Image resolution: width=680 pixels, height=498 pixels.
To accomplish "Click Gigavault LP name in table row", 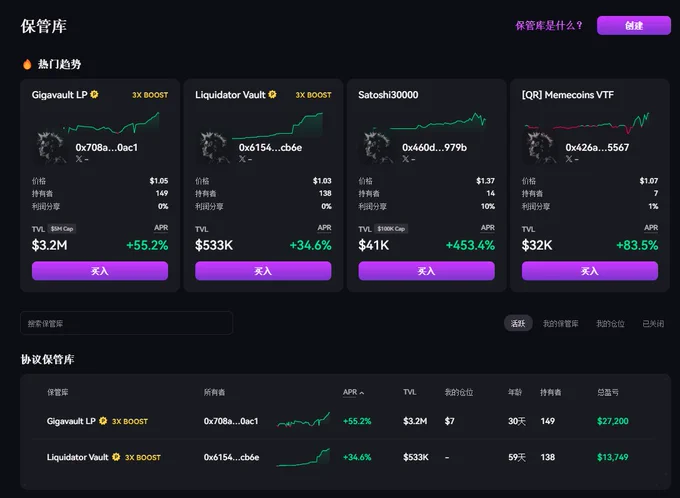I will tap(71, 421).
